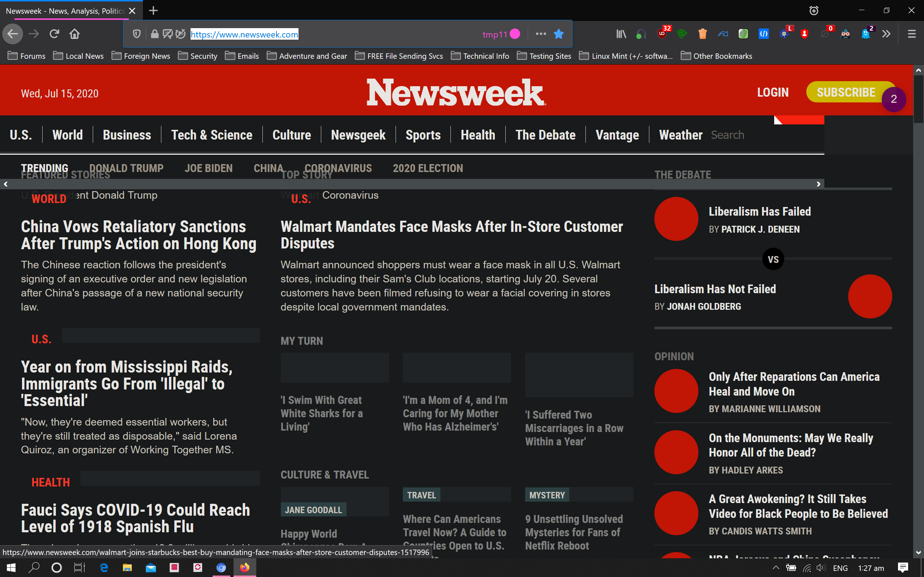Select Tech & Science in site navigation

[x=212, y=135]
